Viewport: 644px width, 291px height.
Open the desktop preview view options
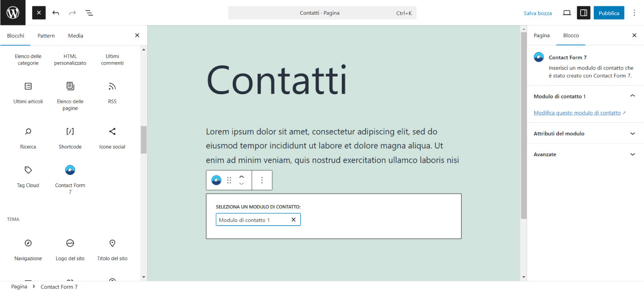click(x=567, y=13)
